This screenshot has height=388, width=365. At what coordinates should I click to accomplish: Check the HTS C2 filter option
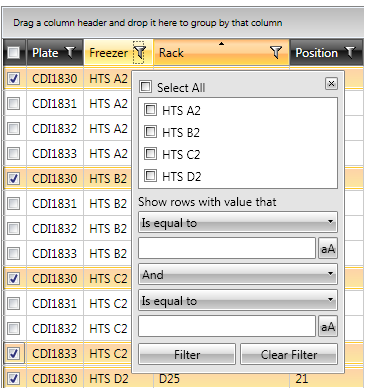(x=150, y=154)
